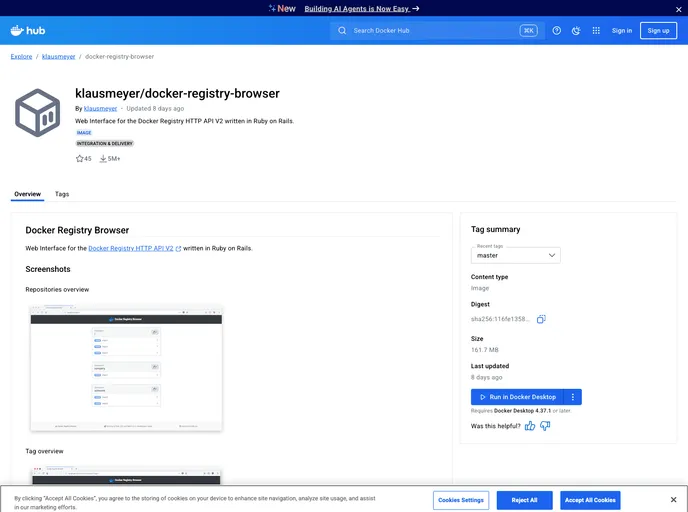Click the star icon showing 45
688x512 pixels.
pos(79,158)
